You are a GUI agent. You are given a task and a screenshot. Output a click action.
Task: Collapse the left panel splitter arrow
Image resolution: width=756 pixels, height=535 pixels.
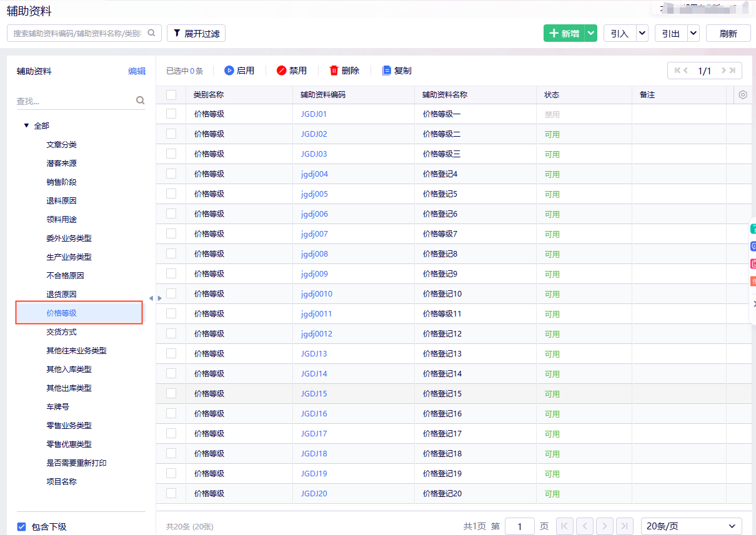pos(151,298)
